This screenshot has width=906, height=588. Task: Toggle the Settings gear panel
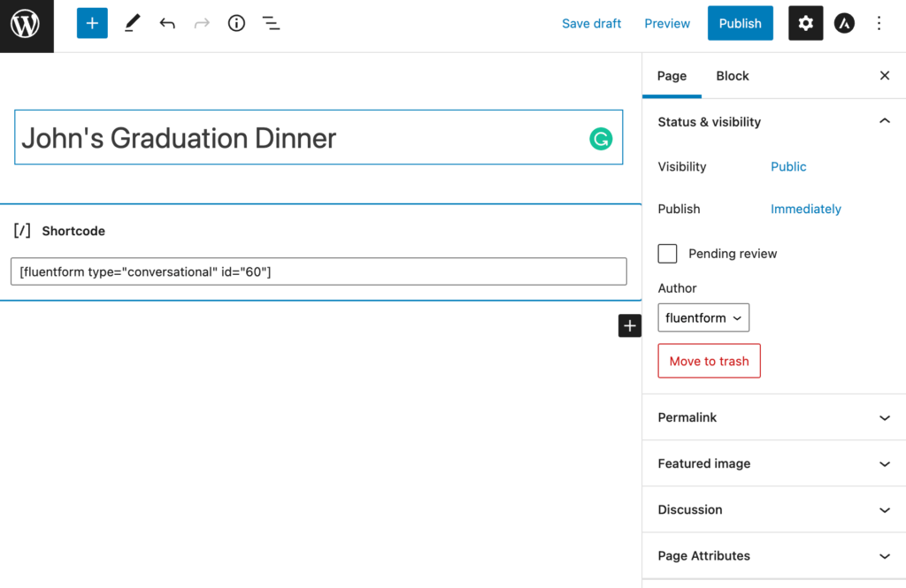click(805, 23)
